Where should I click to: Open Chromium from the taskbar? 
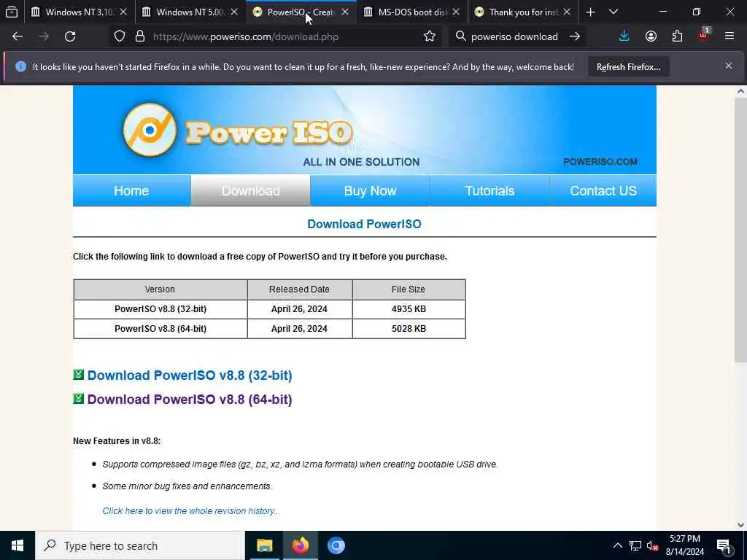click(336, 545)
